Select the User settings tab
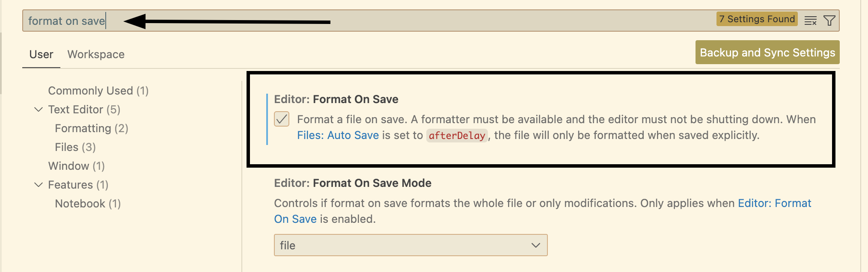The height and width of the screenshot is (272, 868). pos(41,54)
